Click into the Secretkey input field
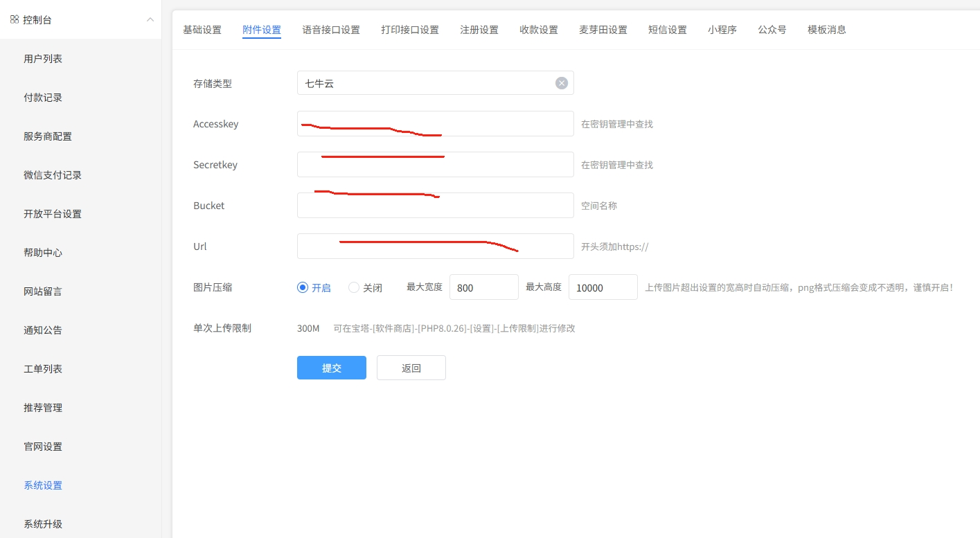980x538 pixels. [x=435, y=165]
